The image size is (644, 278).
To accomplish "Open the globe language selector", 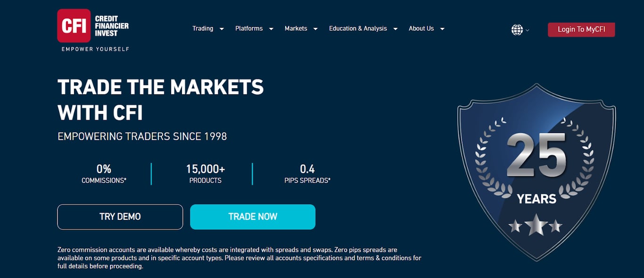I will point(517,30).
